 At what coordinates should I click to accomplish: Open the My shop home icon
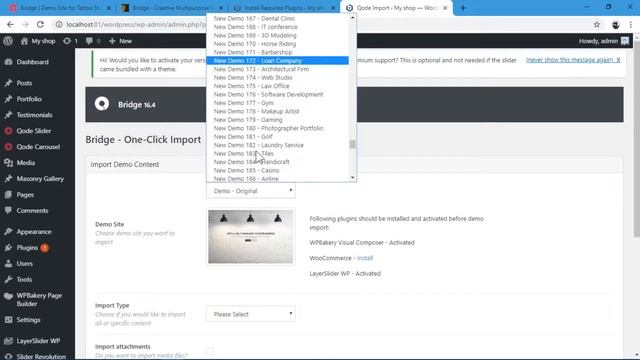coord(24,41)
